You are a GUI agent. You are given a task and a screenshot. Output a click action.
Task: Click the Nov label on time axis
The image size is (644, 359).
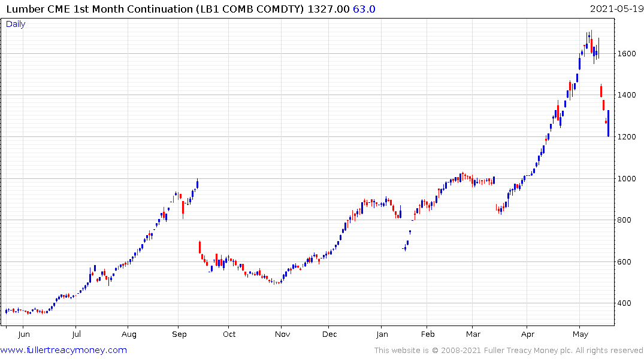(282, 334)
